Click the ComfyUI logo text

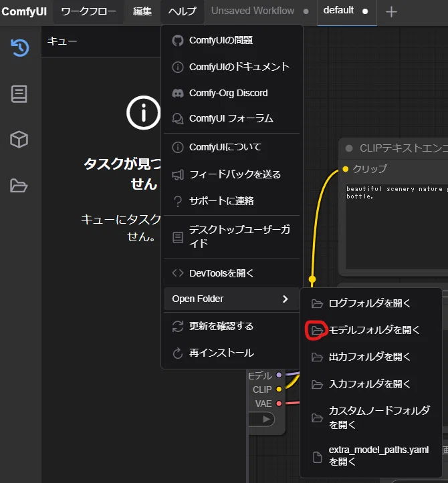coord(24,12)
